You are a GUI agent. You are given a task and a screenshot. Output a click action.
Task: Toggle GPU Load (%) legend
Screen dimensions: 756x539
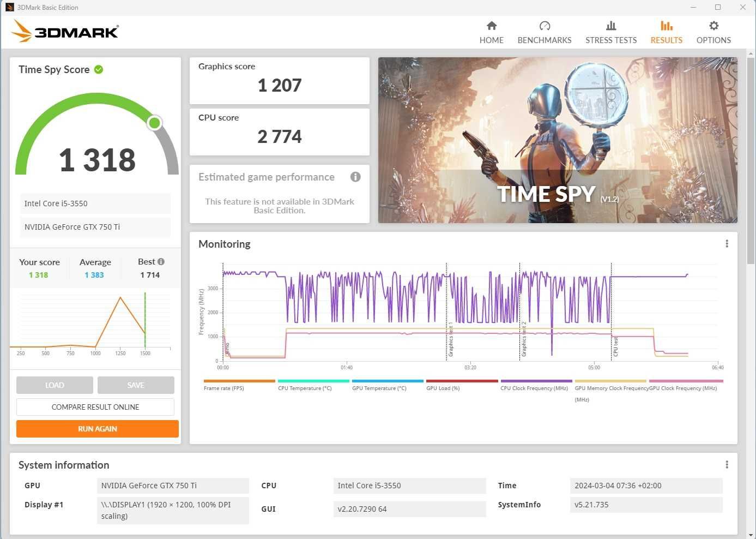pos(462,385)
